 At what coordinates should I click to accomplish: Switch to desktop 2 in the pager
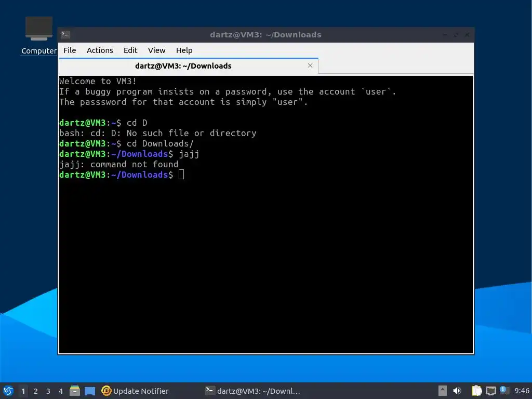(36, 391)
